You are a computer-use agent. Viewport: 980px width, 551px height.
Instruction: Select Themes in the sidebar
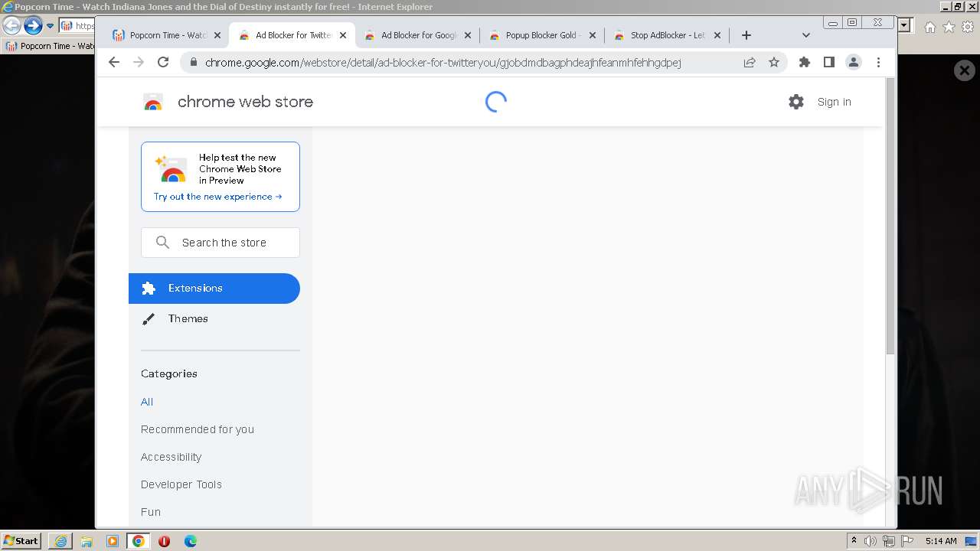pos(214,319)
